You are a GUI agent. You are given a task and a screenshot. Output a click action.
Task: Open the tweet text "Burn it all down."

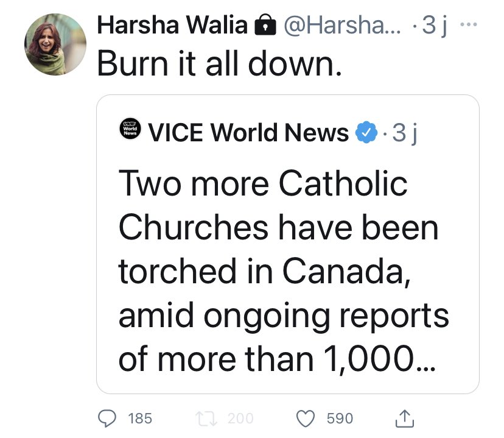point(219,62)
